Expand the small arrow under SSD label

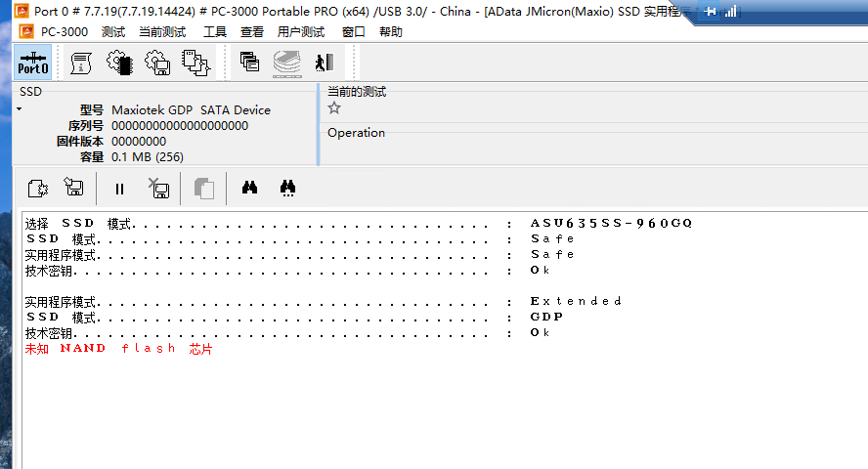tap(19, 108)
